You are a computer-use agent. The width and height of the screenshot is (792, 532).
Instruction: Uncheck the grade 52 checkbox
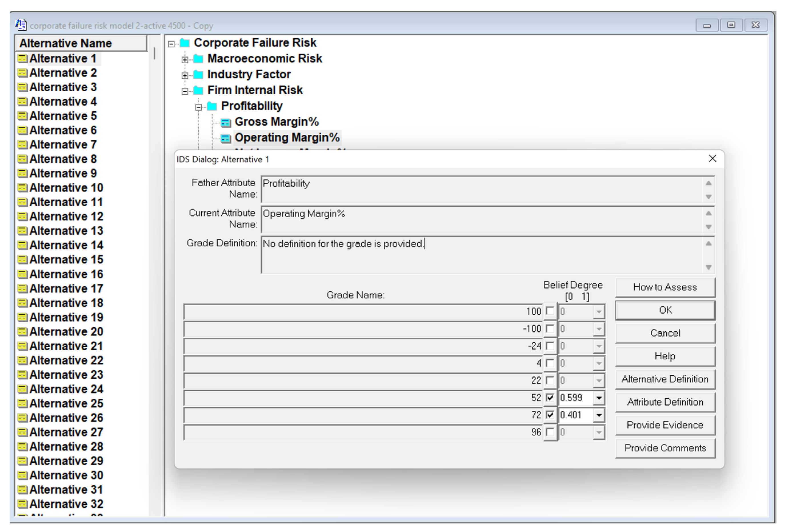point(550,398)
